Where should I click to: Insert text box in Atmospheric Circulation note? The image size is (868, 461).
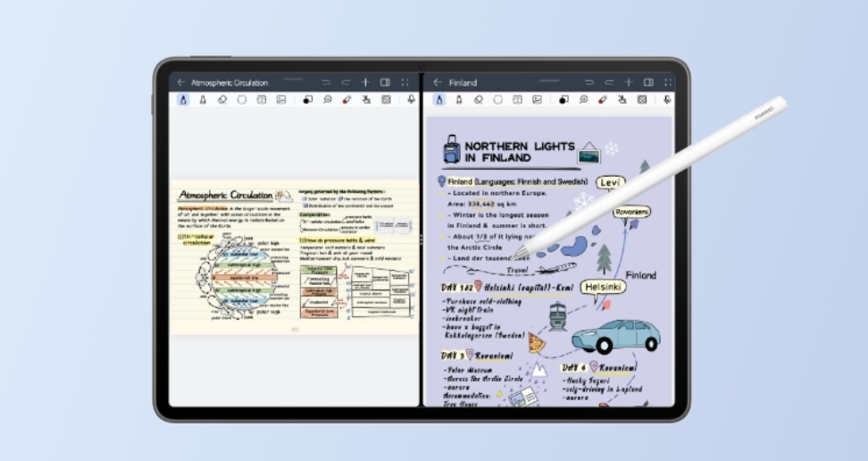click(x=262, y=100)
